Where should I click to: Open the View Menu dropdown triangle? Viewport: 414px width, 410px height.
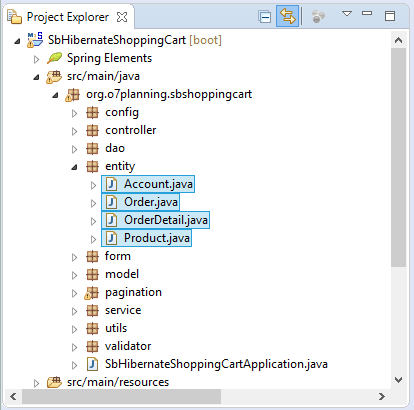[347, 14]
